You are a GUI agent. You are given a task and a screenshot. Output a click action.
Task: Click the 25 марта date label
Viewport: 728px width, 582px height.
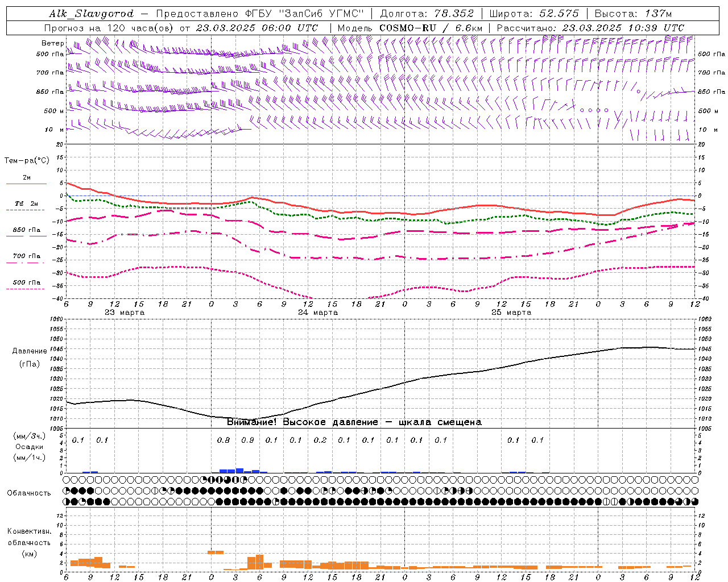511,313
